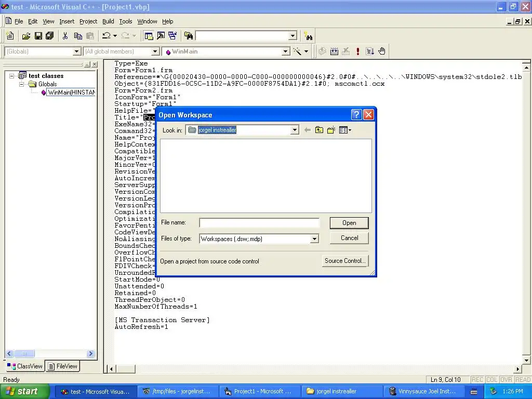Click the [MS Transaction Server] line
Image resolution: width=532 pixels, height=399 pixels.
point(162,320)
